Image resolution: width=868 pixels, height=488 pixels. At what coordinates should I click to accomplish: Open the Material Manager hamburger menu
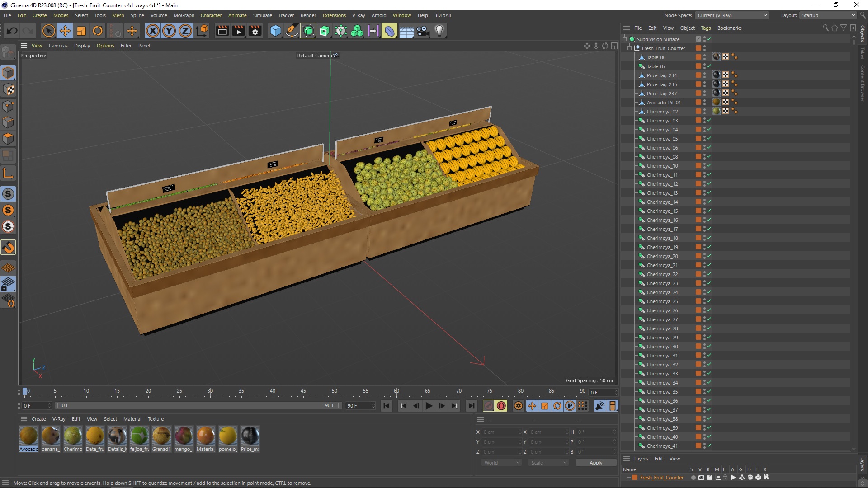click(x=24, y=419)
